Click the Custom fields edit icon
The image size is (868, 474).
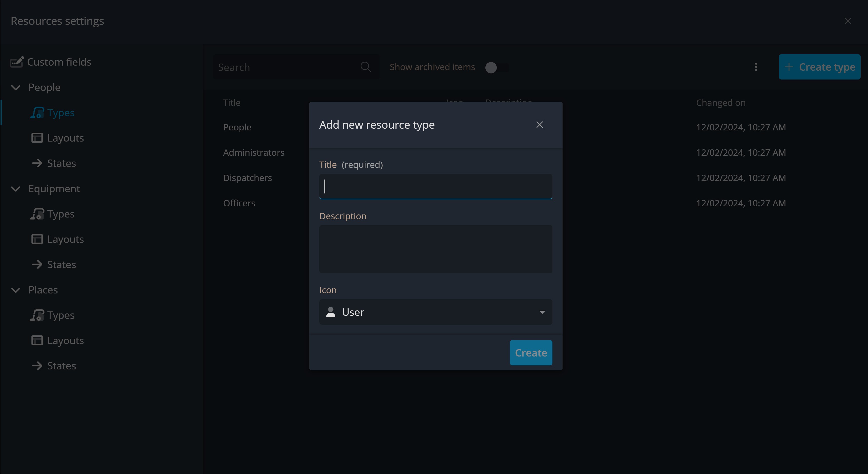click(16, 62)
